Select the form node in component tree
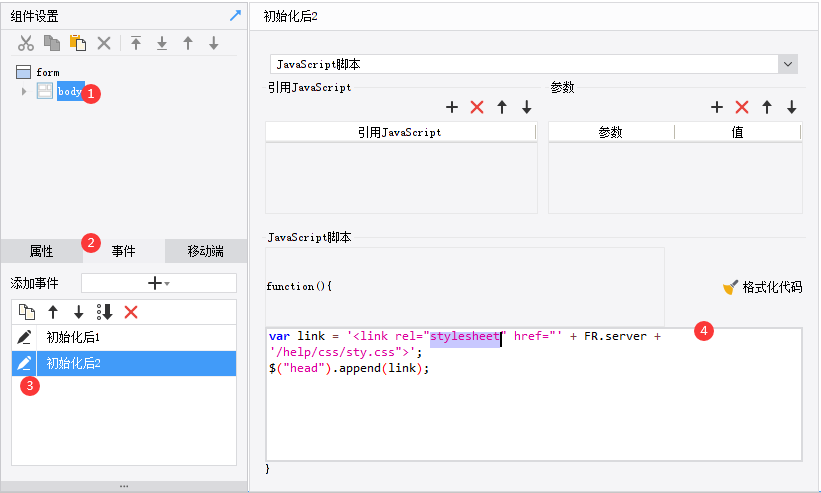821x493 pixels. [47, 72]
